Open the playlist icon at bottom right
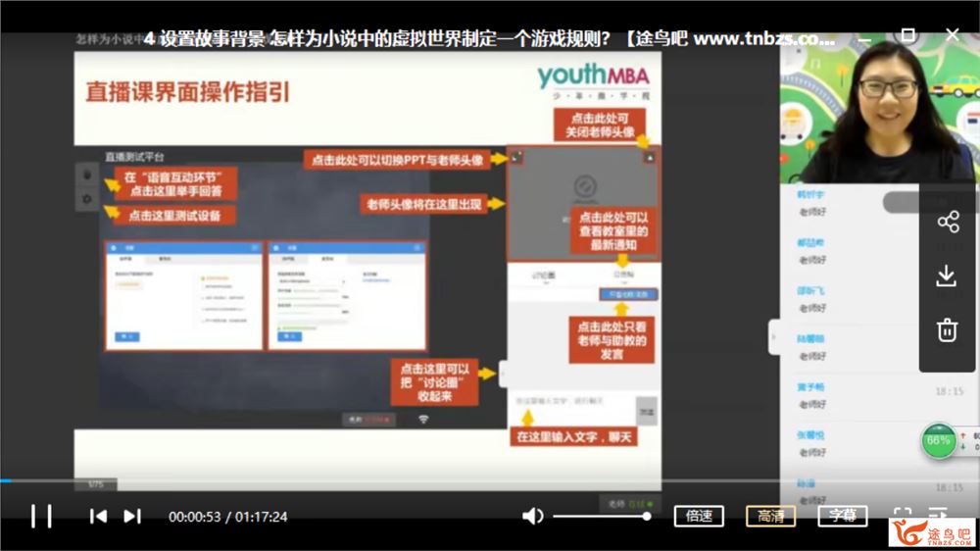Screen dimensions: 980x551 coord(937,514)
